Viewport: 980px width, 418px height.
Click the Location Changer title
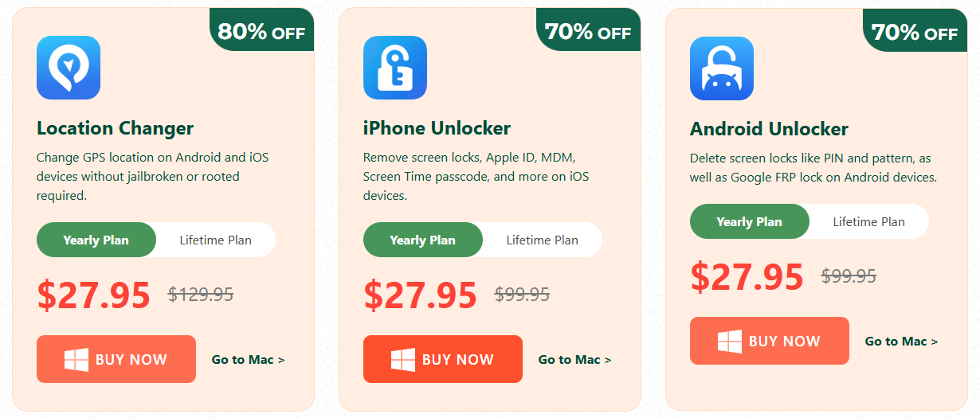click(115, 128)
